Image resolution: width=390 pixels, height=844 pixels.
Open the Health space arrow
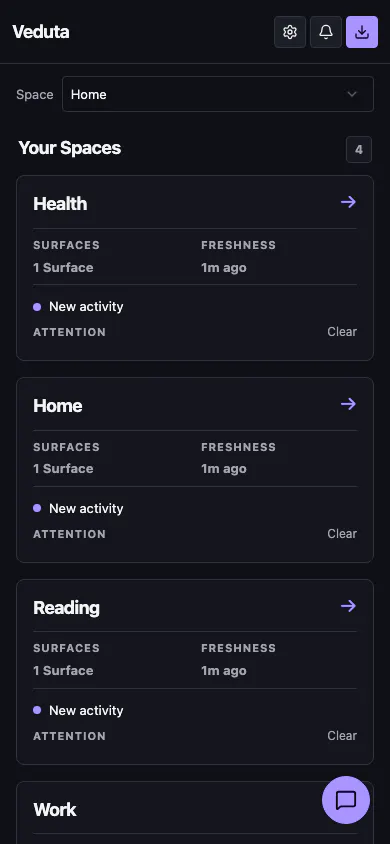[349, 202]
